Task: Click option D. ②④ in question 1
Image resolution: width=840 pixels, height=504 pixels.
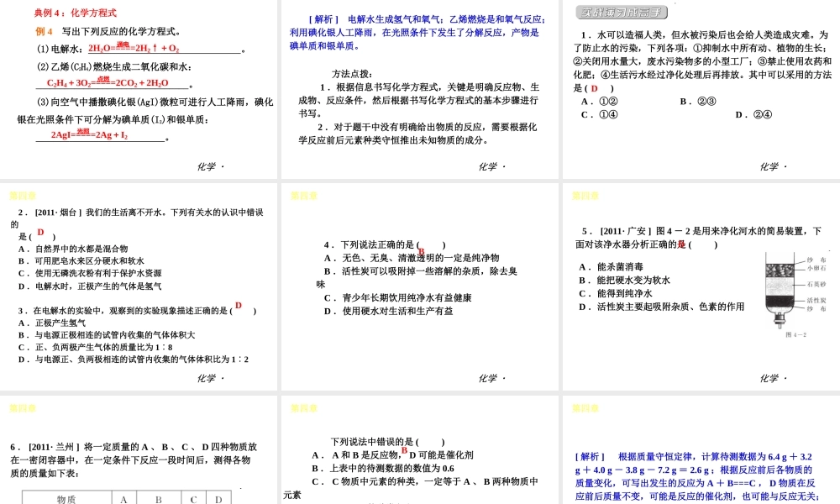Action: (753, 114)
